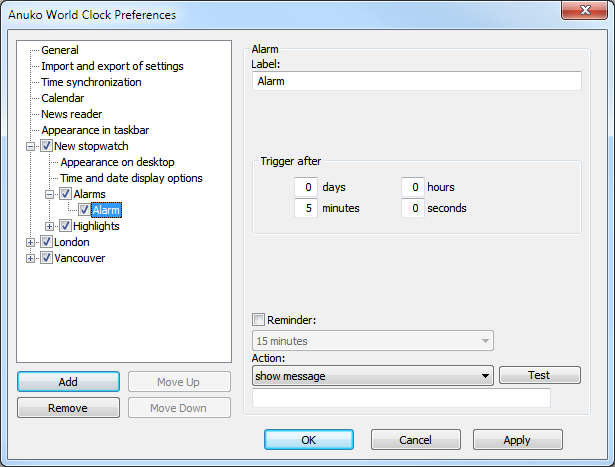Image resolution: width=615 pixels, height=467 pixels.
Task: Click the minutes input field
Action: [305, 208]
